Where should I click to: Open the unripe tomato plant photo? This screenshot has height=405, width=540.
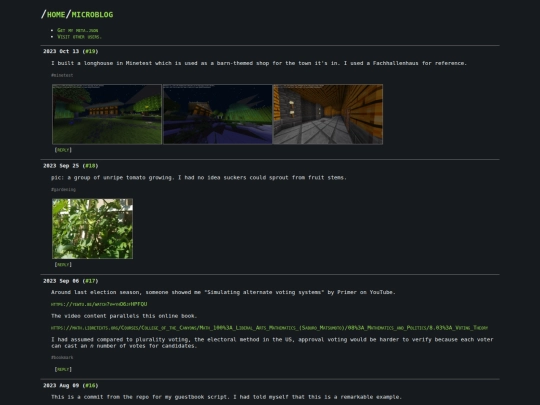[92, 229]
